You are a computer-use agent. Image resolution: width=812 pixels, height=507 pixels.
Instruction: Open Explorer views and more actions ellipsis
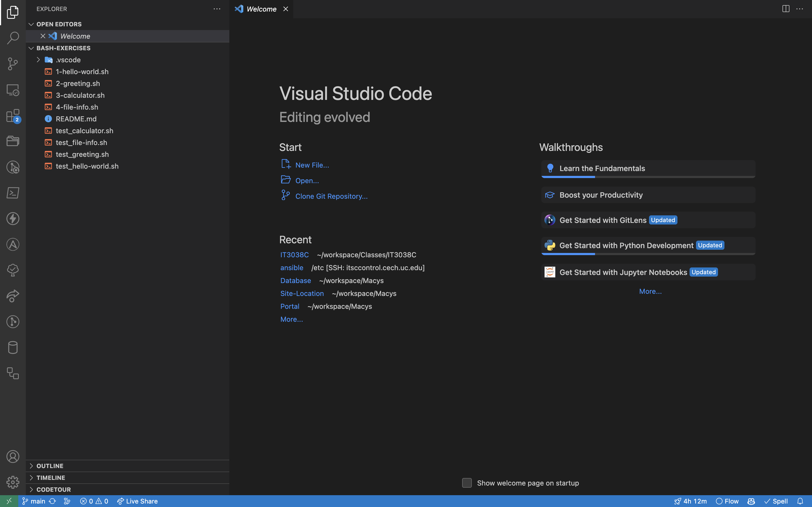pyautogui.click(x=217, y=9)
